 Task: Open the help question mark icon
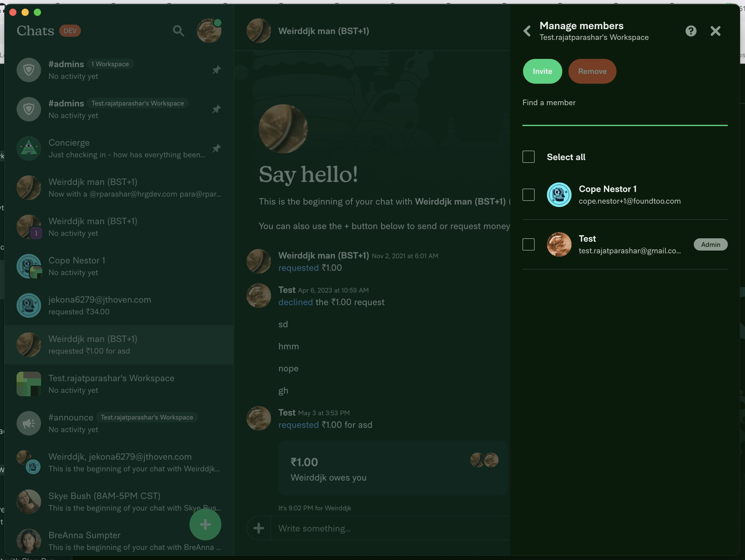[690, 31]
